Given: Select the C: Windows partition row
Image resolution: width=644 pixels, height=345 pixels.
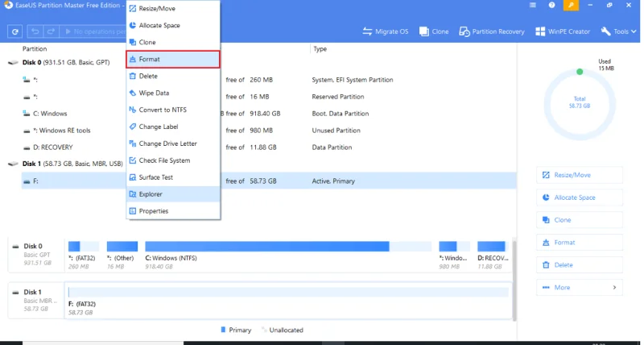Looking at the screenshot, I should [x=269, y=114].
